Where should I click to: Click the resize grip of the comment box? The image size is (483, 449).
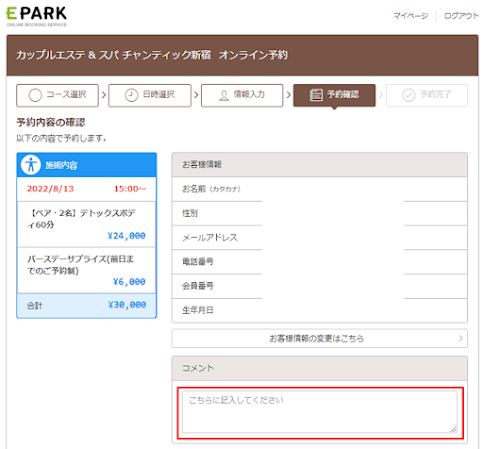pyautogui.click(x=454, y=429)
